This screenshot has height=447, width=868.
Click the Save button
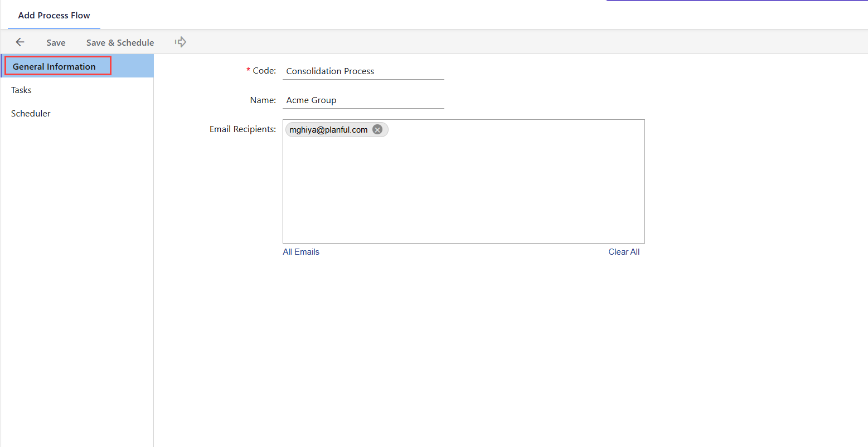click(x=56, y=42)
